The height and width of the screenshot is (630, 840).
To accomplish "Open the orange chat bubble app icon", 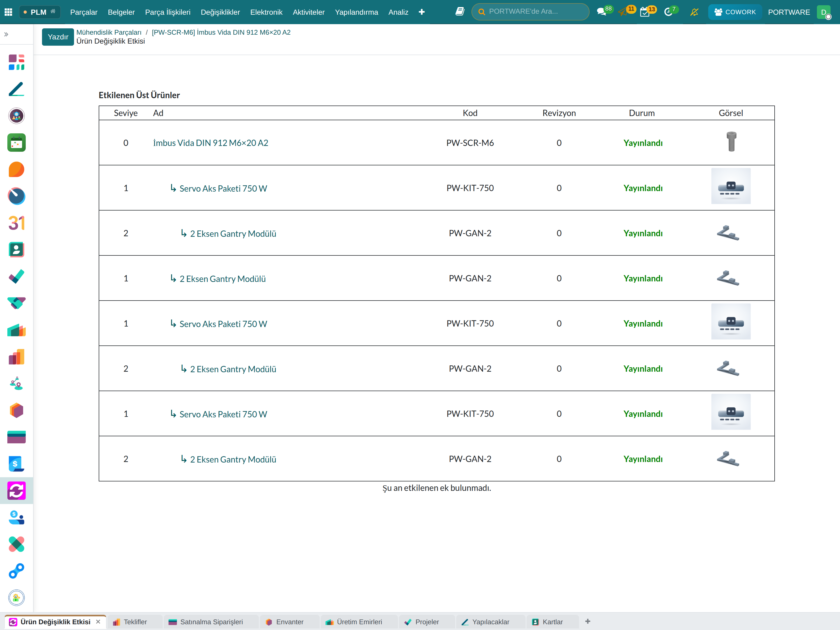I will click(x=16, y=169).
